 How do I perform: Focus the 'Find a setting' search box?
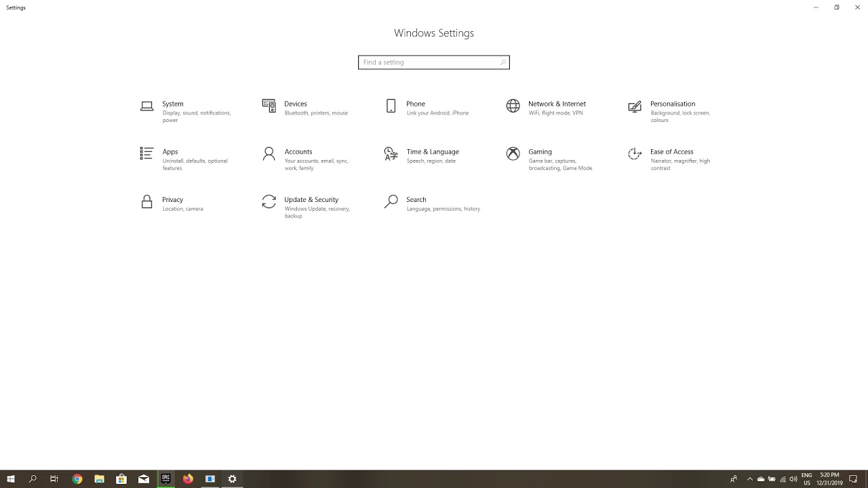(x=434, y=62)
